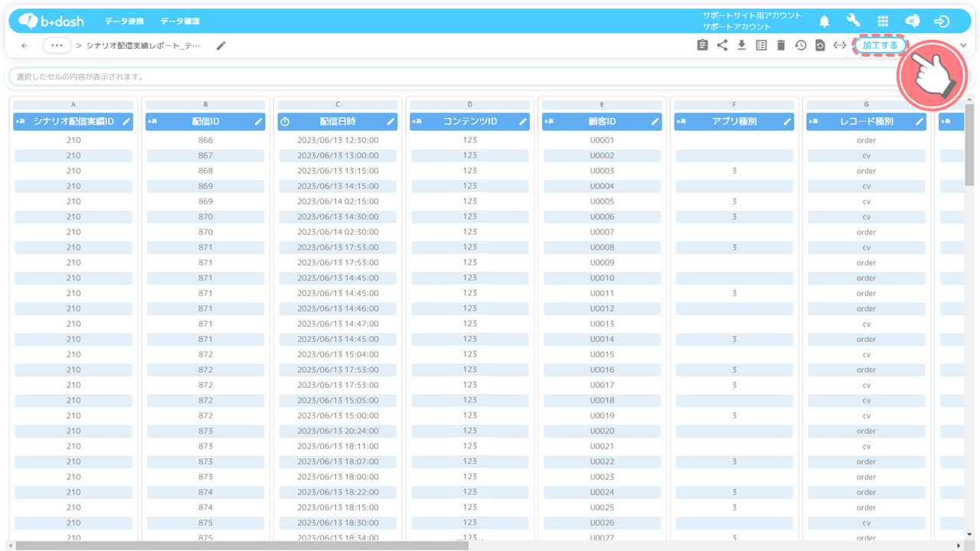Delete the data file with the trash icon

click(781, 45)
